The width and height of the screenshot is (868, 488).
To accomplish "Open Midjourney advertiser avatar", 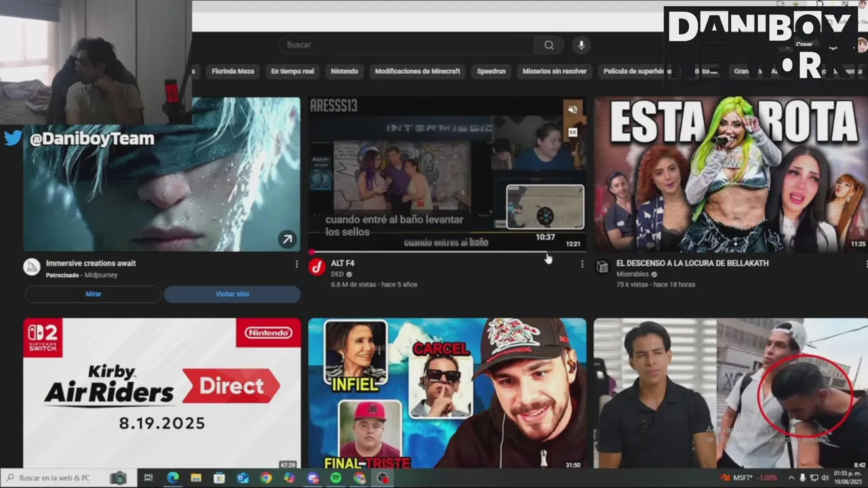I will 32,266.
